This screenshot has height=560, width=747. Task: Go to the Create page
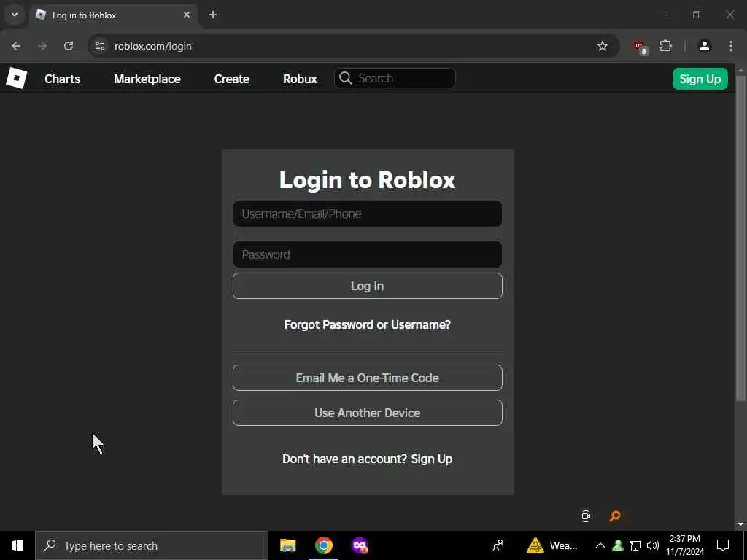click(231, 79)
